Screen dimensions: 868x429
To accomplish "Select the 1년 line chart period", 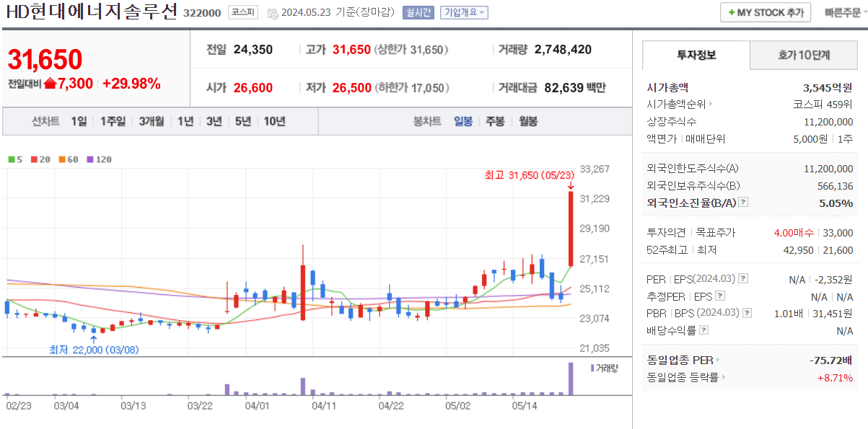I will (x=185, y=121).
